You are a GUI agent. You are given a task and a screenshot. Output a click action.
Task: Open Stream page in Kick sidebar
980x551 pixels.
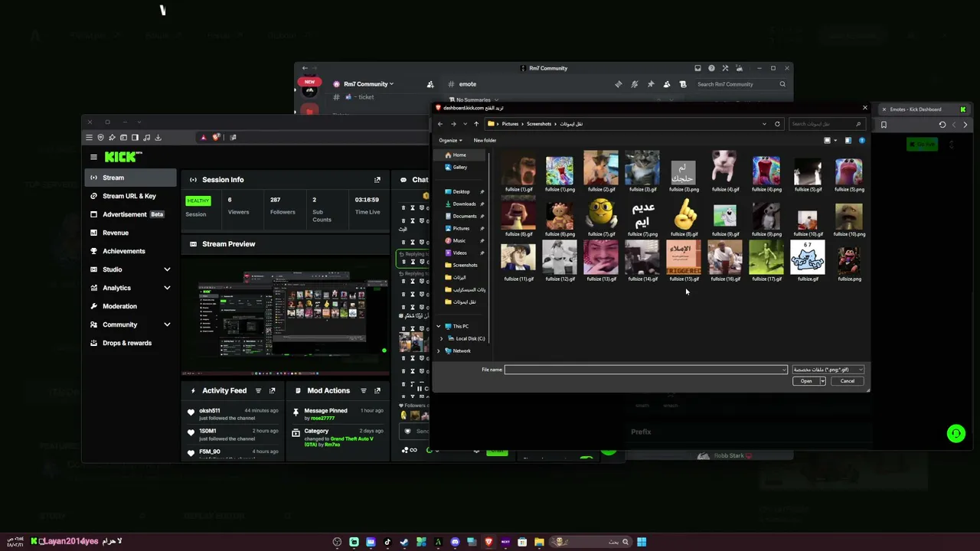[x=131, y=178]
